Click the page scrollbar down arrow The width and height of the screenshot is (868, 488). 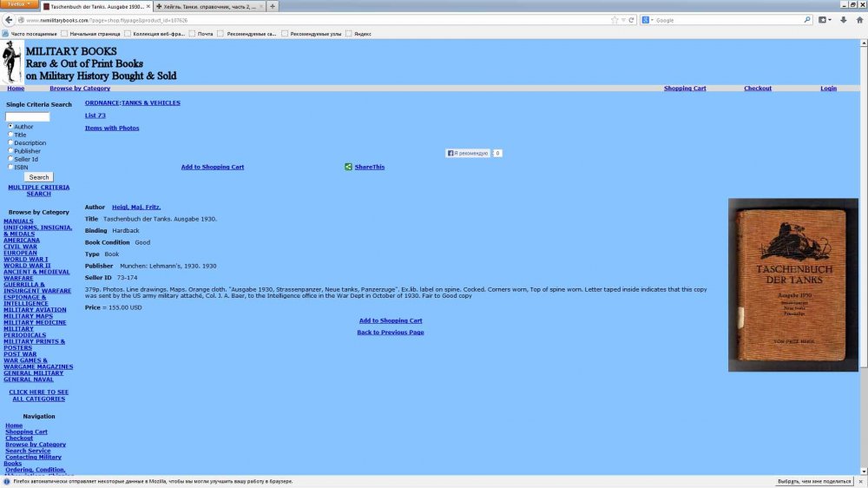tap(864, 472)
